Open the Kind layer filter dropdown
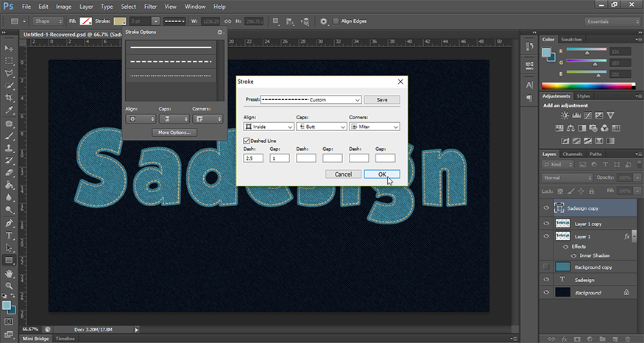The image size is (644, 343). click(x=558, y=164)
